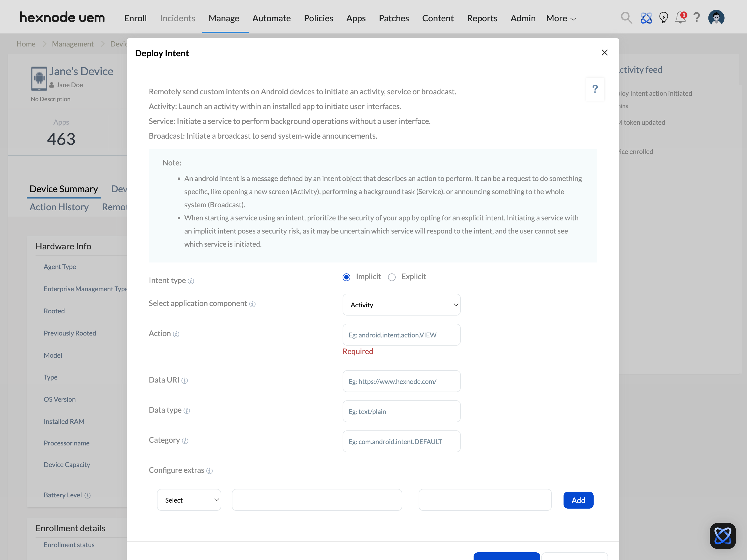Expand the More menu in navbar
The width and height of the screenshot is (747, 560).
(x=561, y=18)
